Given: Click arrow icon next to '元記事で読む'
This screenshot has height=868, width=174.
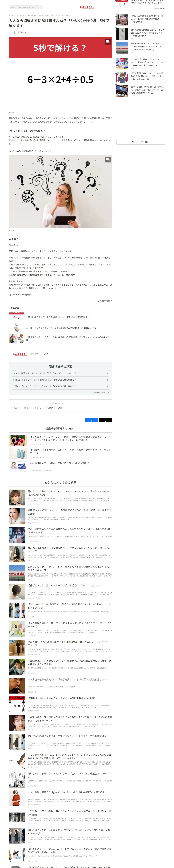Looking at the screenshot, I should coord(112,301).
